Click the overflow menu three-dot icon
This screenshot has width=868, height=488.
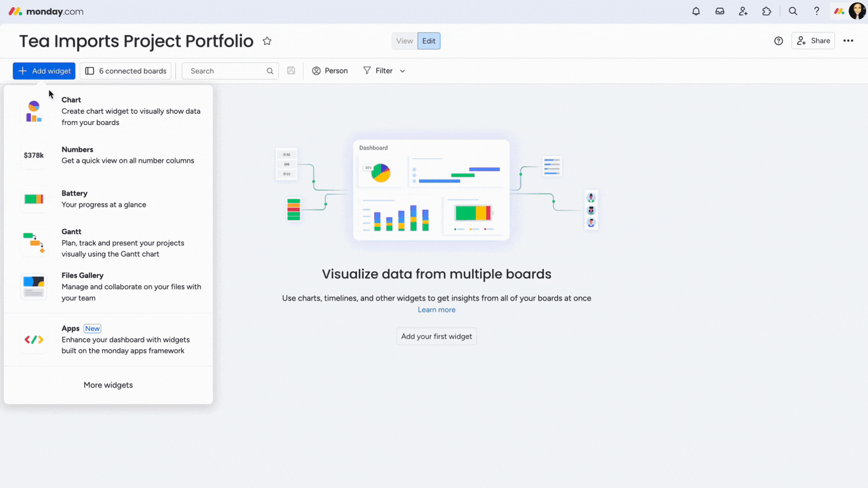point(848,41)
